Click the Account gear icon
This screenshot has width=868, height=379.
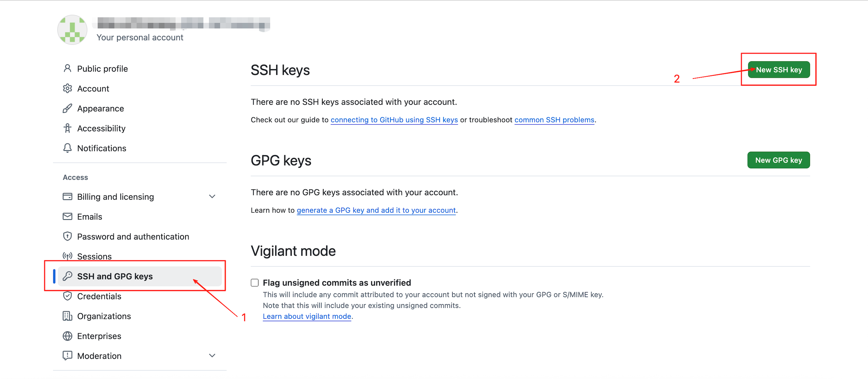click(x=67, y=88)
